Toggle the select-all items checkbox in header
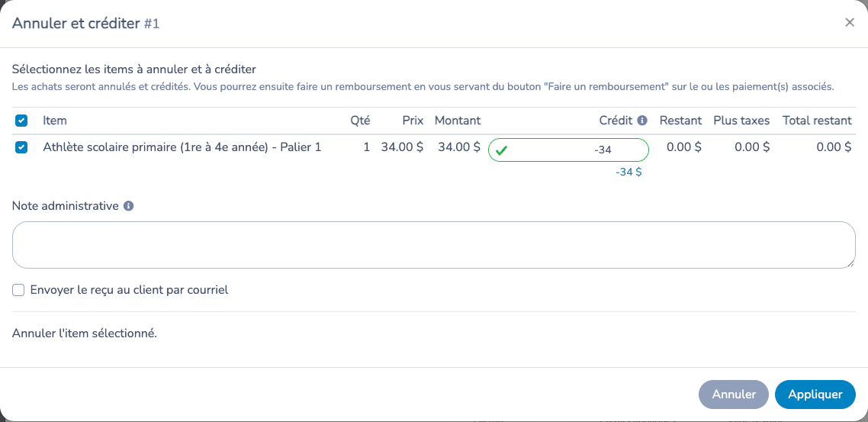Image resolution: width=868 pixels, height=422 pixels. pos(21,120)
